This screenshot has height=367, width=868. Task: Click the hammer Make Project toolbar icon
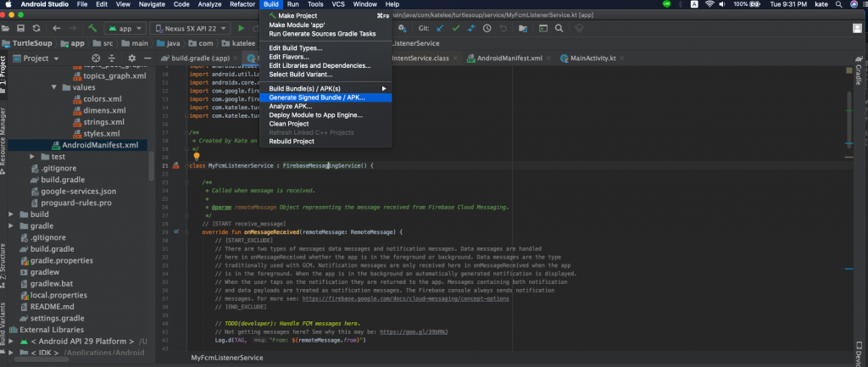pos(92,28)
